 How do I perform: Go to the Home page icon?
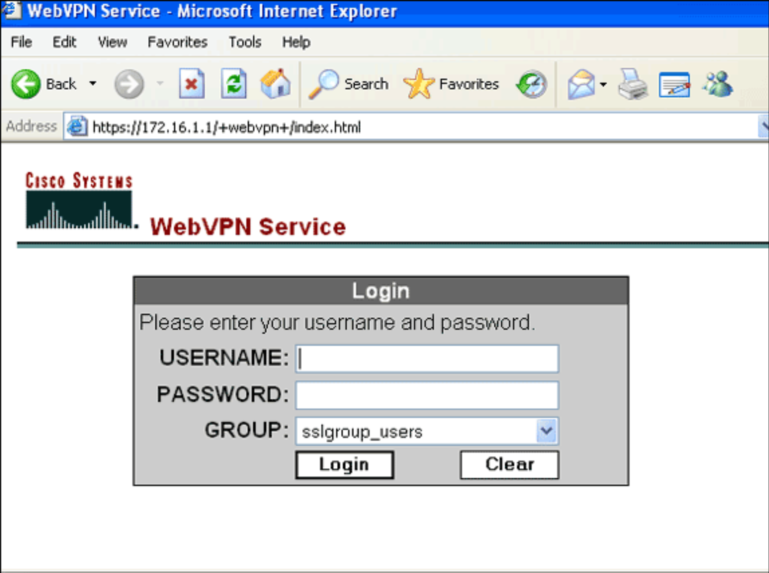click(276, 83)
